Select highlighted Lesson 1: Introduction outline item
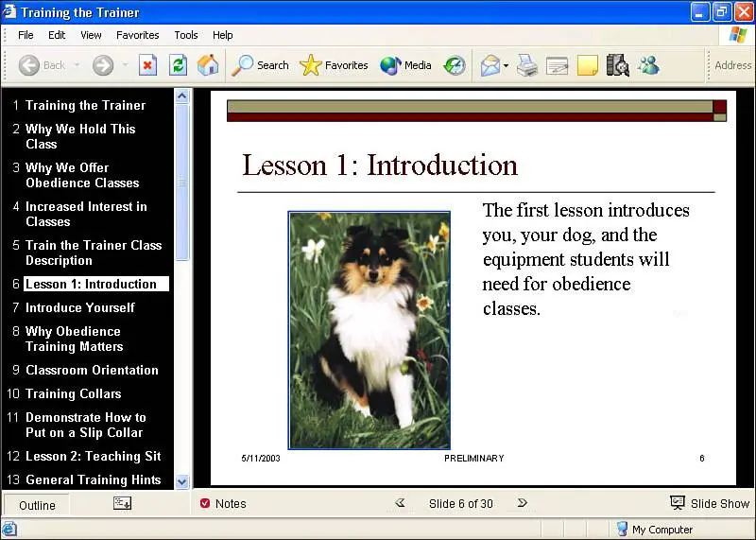The image size is (756, 540). 96,284
